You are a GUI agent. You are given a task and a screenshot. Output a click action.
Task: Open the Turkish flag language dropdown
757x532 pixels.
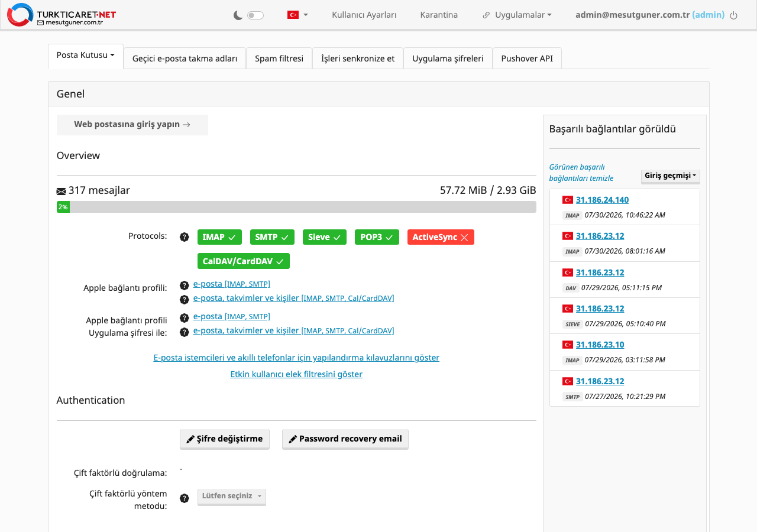[x=297, y=15]
